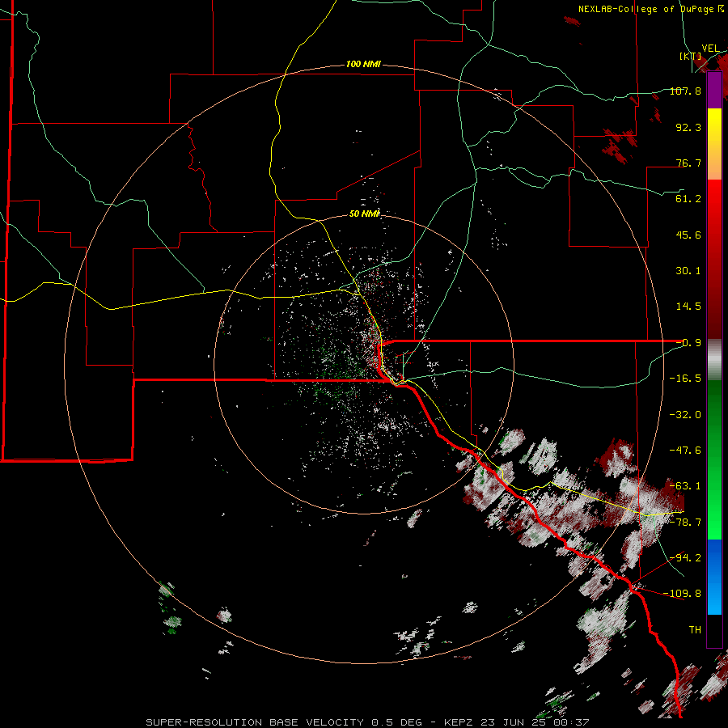This screenshot has height=728, width=728.
Task: Select the -32.0 legend value
Action: tap(685, 415)
